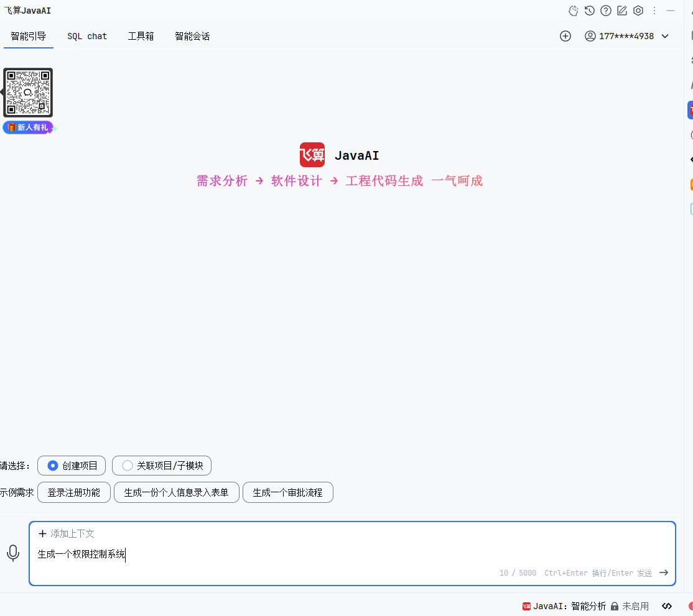Viewport: 693px width, 616px height.
Task: Choose the 生成一份个人信息录入表单 example
Action: [x=176, y=492]
